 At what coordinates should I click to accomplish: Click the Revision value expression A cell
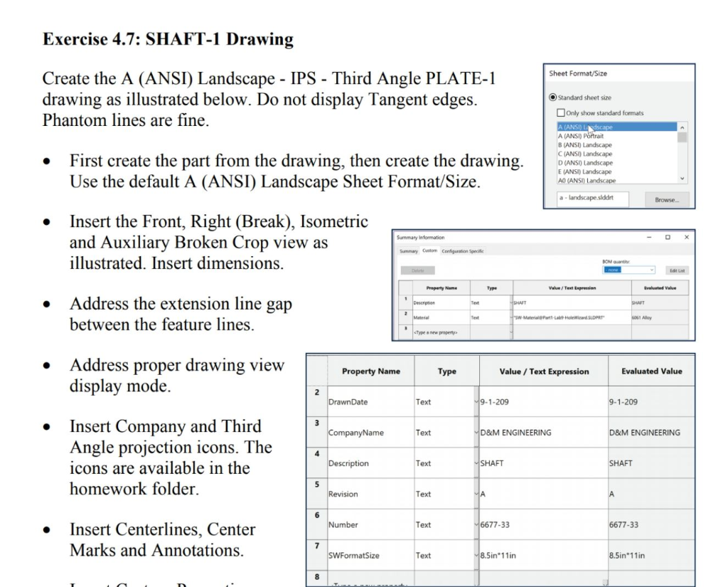pyautogui.click(x=544, y=494)
